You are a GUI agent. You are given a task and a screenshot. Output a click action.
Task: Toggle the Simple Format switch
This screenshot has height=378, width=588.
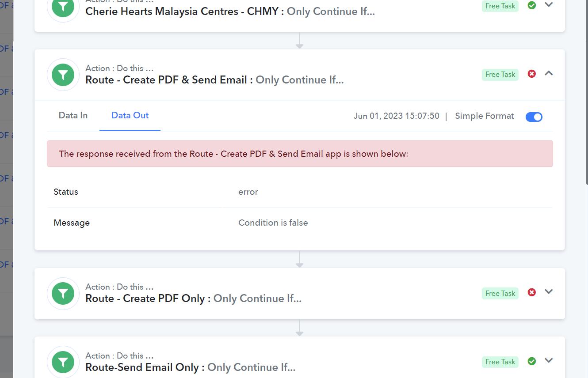click(x=534, y=117)
